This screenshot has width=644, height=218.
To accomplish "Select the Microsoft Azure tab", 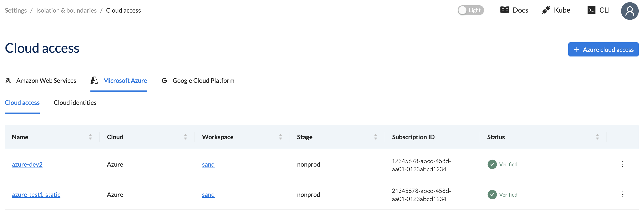I will [x=118, y=81].
